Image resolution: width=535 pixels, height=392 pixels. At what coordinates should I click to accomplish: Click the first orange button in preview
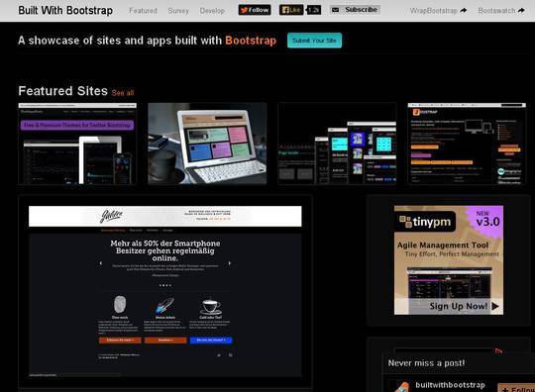(120, 340)
